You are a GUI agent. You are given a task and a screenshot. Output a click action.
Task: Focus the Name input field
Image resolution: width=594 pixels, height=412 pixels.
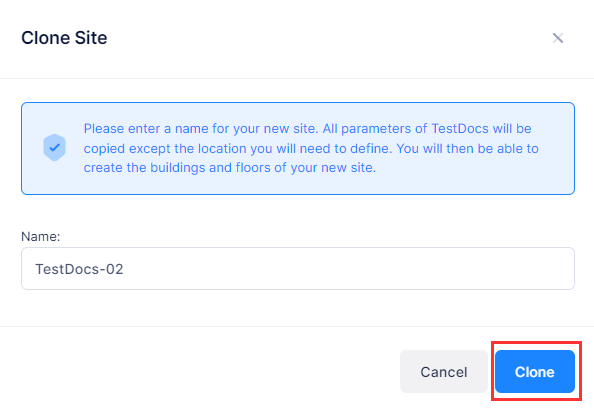(x=298, y=269)
